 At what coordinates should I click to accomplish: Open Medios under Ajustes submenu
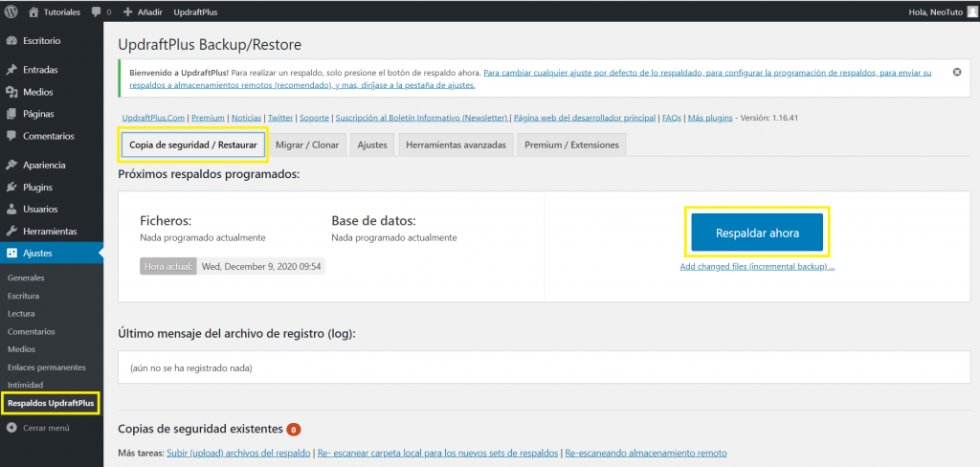21,349
